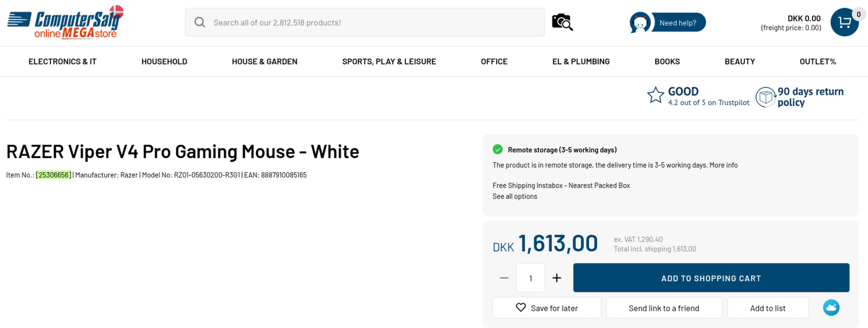Screen dimensions: 868x328
Task: Open camera image search
Action: (x=562, y=22)
